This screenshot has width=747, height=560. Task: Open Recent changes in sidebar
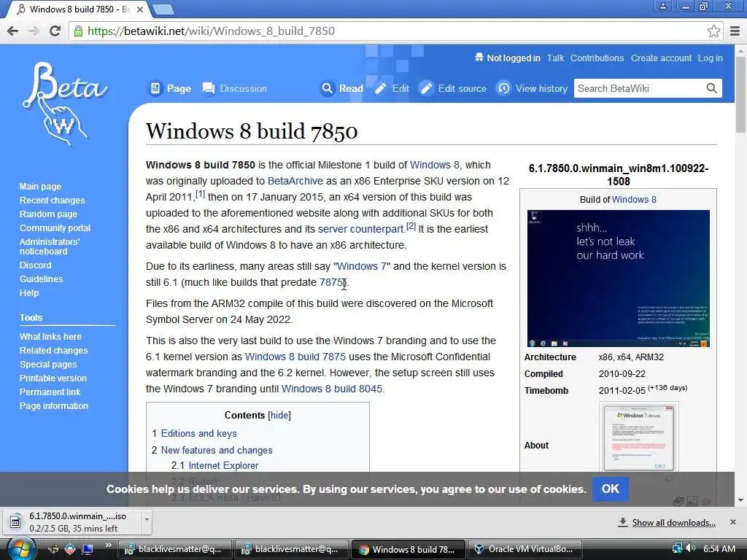pyautogui.click(x=52, y=200)
